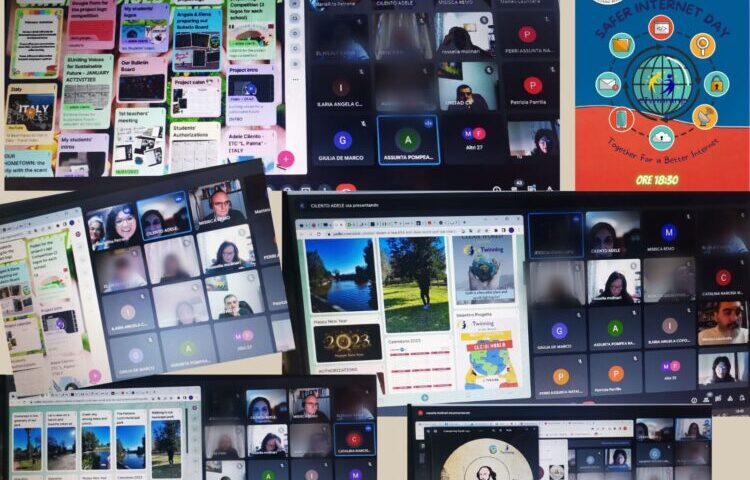Open people panel icon in Cilento presenting screen
The image size is (750, 480).
point(706,399)
